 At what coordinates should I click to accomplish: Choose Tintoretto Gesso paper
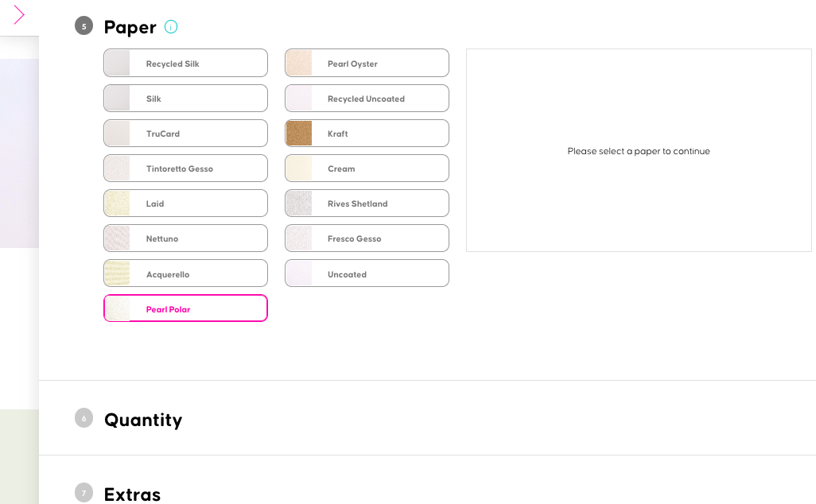coord(185,169)
